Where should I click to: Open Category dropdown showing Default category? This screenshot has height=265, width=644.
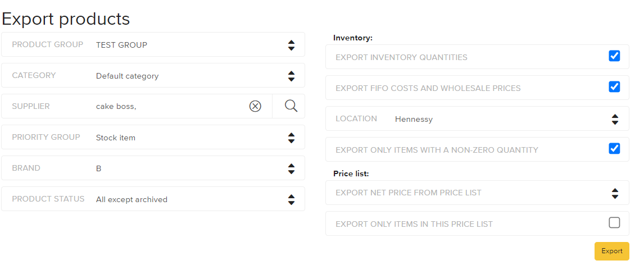coord(153,75)
